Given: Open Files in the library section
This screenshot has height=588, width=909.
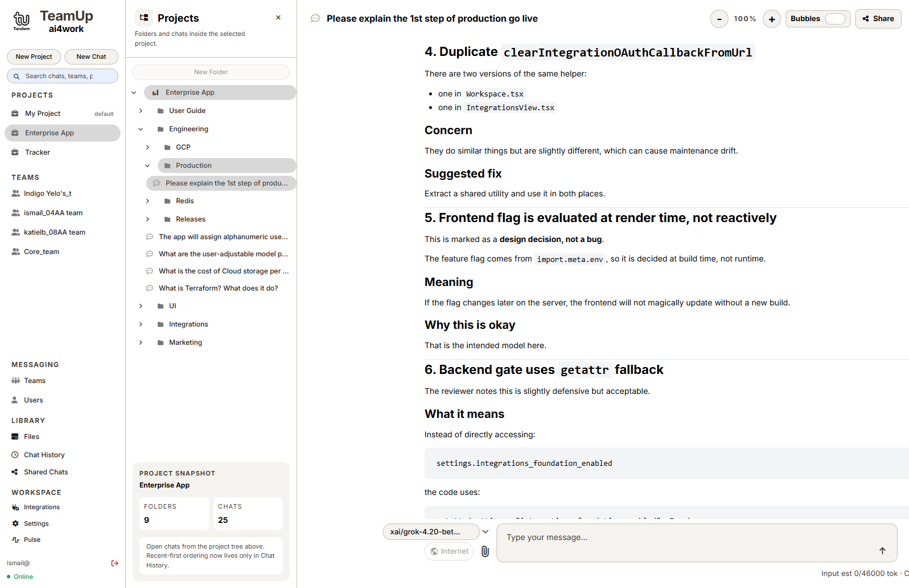Looking at the screenshot, I should coord(31,437).
